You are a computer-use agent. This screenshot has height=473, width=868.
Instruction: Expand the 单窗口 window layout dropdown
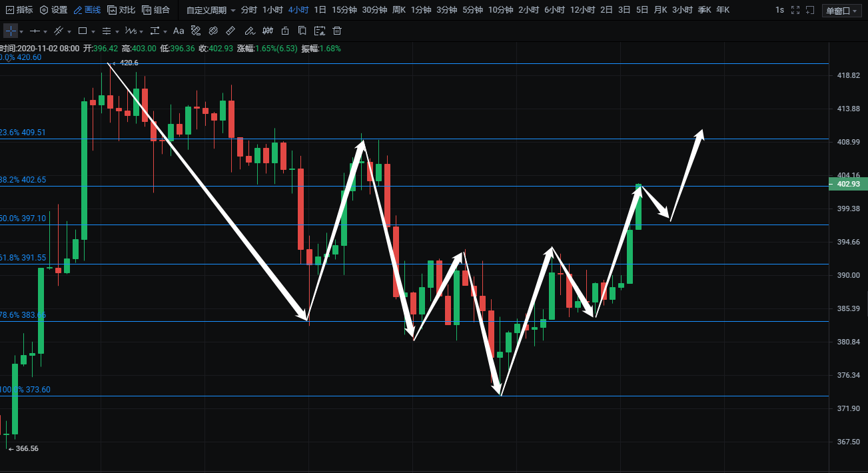pyautogui.click(x=842, y=10)
